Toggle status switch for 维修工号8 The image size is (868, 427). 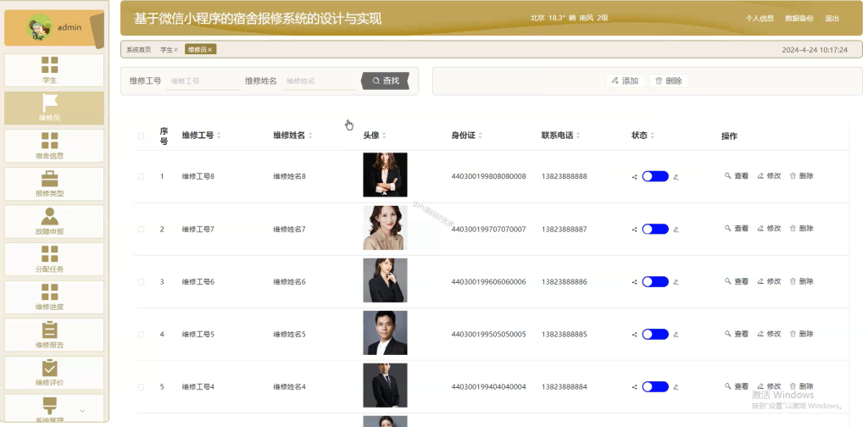click(655, 176)
